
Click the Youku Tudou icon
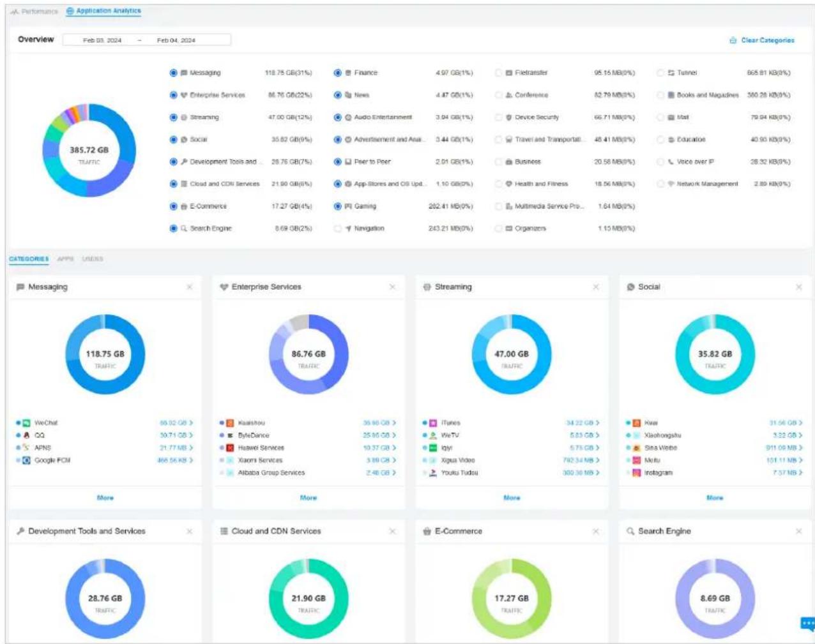[x=433, y=473]
